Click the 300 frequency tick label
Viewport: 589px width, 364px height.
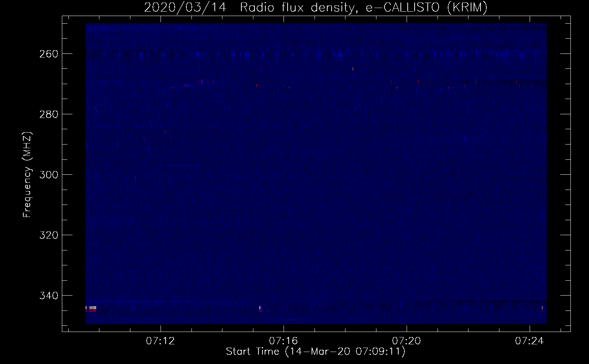49,175
